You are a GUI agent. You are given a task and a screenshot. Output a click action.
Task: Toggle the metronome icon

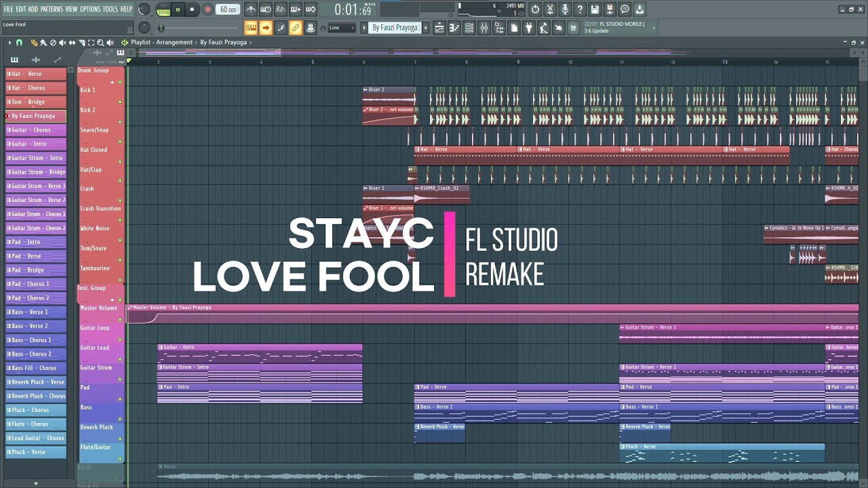(251, 9)
